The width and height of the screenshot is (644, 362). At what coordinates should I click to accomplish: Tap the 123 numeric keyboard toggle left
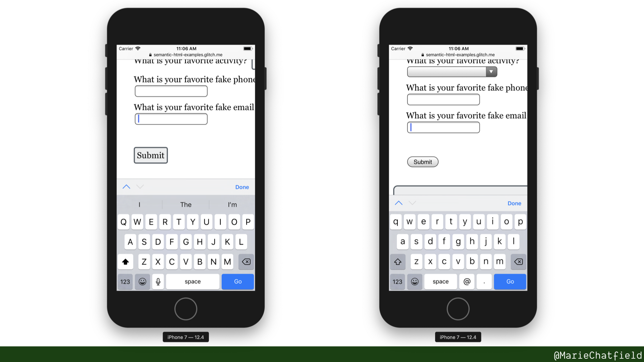click(125, 281)
